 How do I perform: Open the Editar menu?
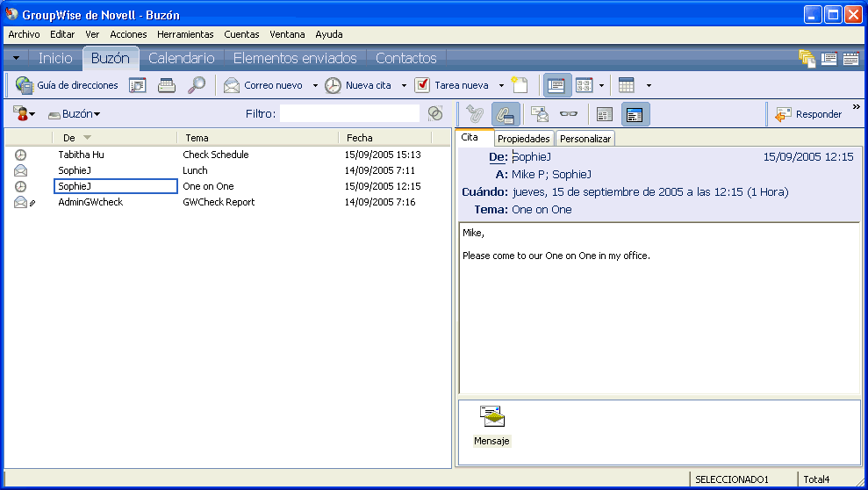(62, 34)
